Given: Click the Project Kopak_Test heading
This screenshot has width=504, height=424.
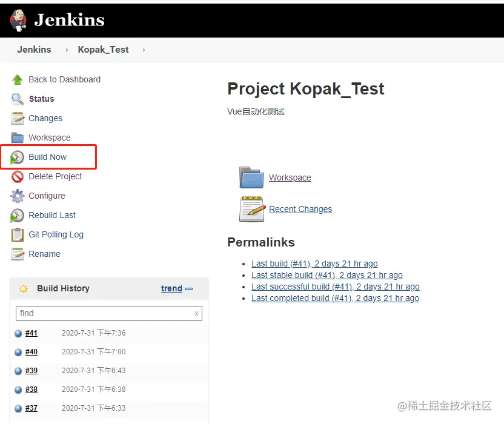Looking at the screenshot, I should coord(306,89).
